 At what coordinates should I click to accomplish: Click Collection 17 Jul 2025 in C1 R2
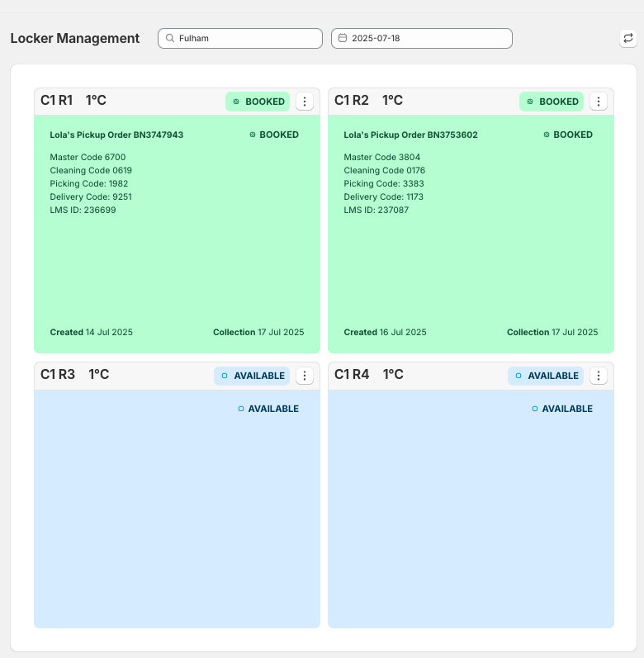click(x=552, y=332)
